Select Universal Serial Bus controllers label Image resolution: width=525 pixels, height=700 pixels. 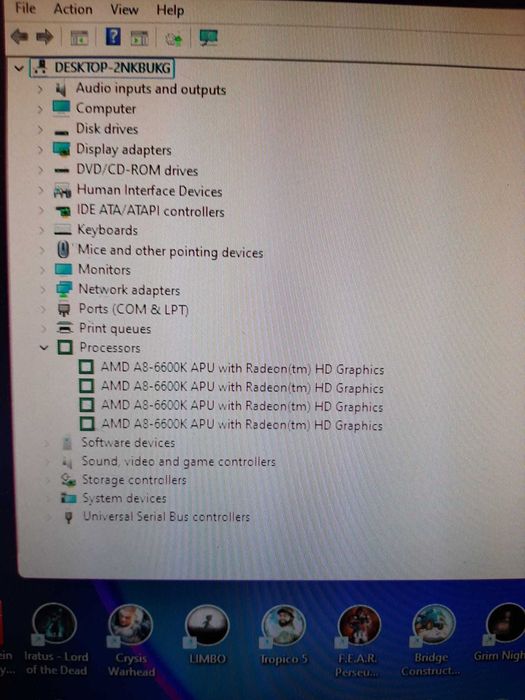167,517
